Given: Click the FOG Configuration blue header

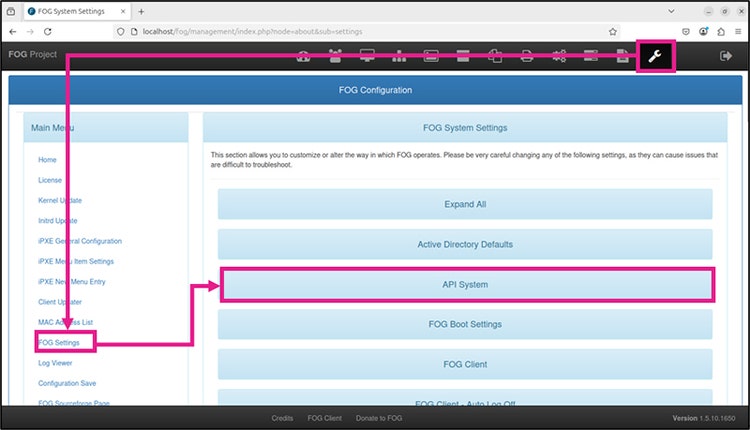Looking at the screenshot, I should 375,90.
